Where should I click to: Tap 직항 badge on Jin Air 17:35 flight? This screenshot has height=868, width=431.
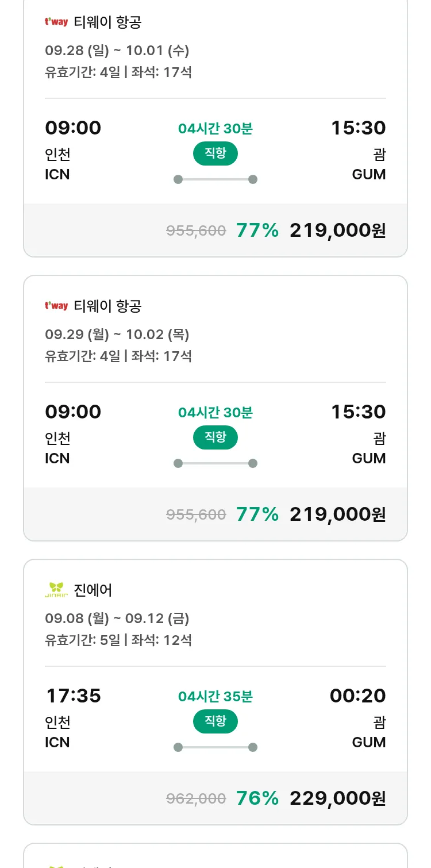215,721
